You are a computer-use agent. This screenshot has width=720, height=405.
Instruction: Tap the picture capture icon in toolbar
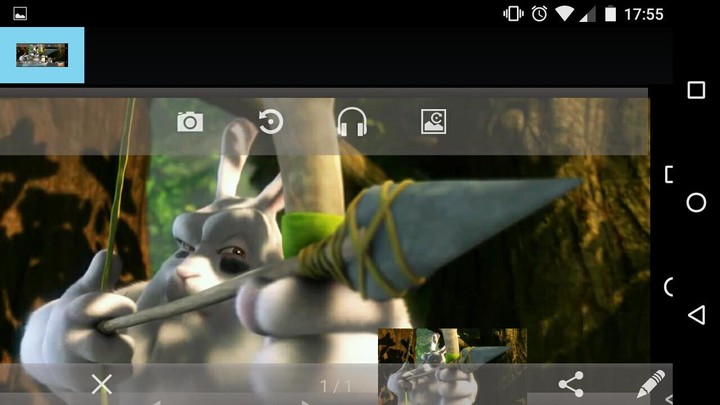[433, 122]
